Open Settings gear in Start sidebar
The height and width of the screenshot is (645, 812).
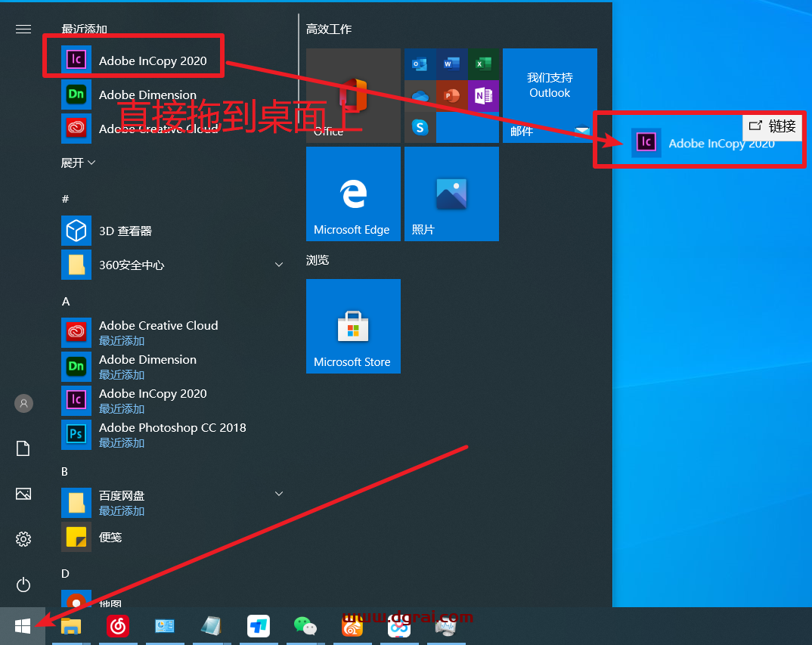pos(23,539)
